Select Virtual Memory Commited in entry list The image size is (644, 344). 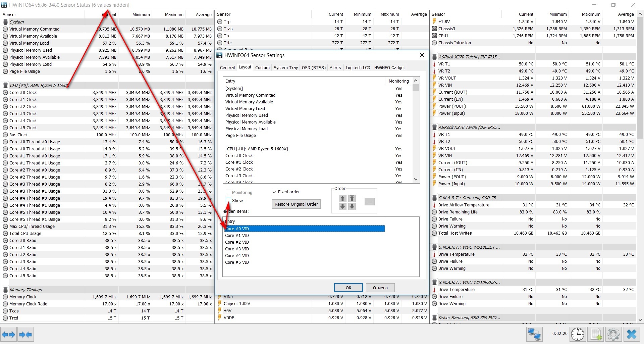(318, 95)
